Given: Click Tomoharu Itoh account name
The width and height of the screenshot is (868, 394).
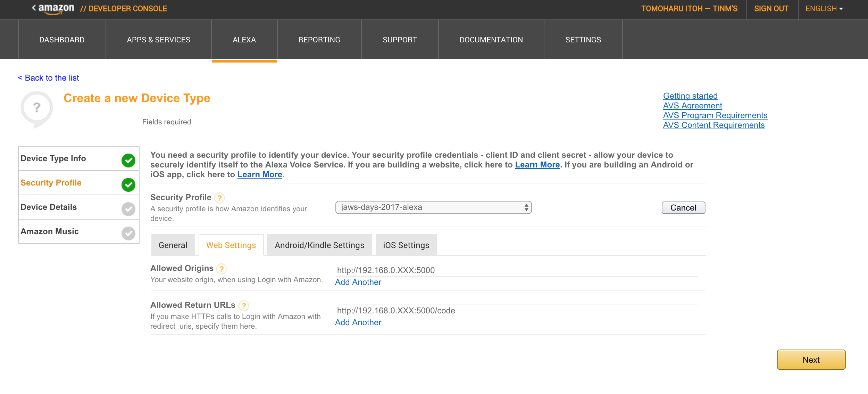Looking at the screenshot, I should [689, 9].
